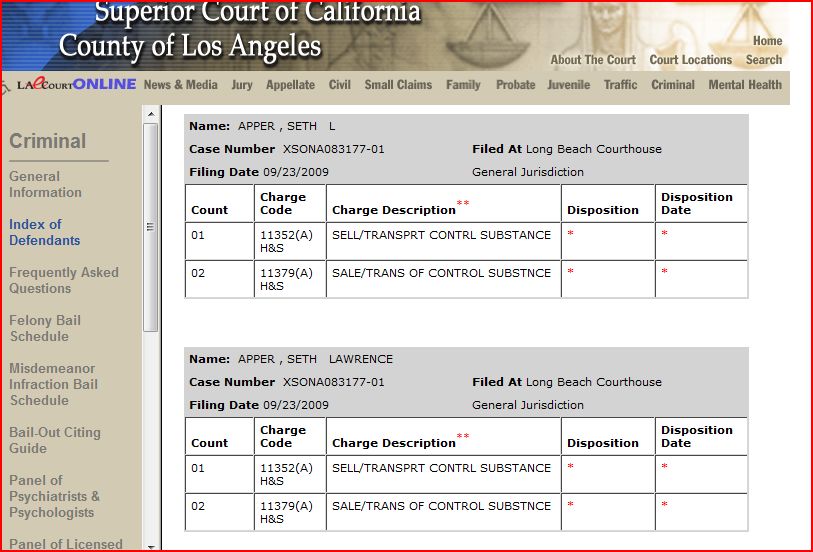Open Court Locations page
This screenshot has height=552, width=813.
pos(691,60)
